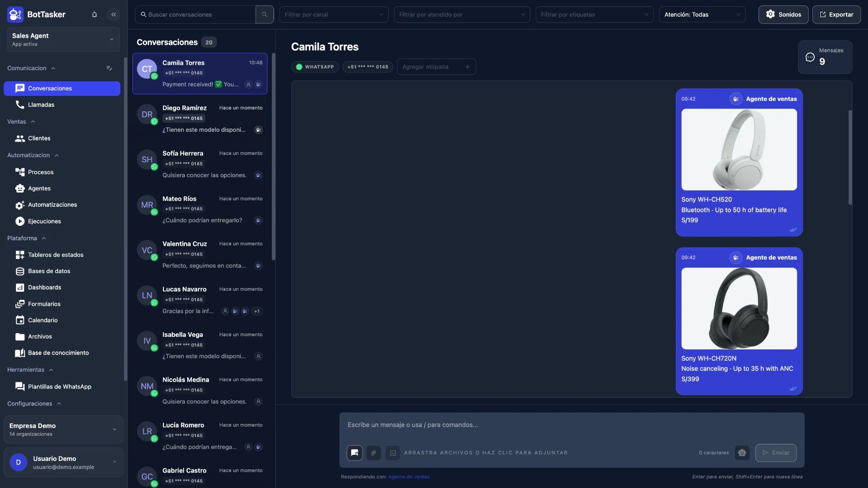Open the quick replies chat icon in composer
Screen dimensions: 868x488
coord(354,453)
